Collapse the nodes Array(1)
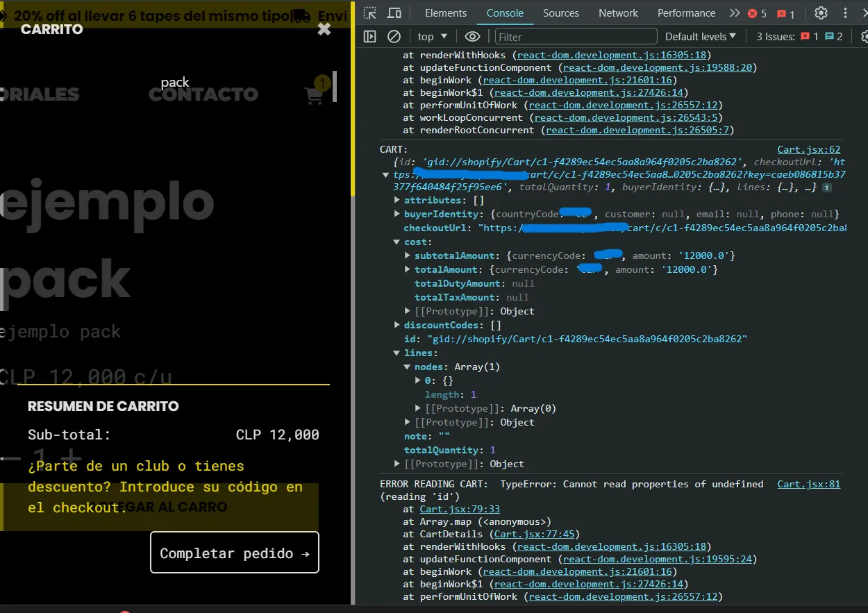Viewport: 868px width, 613px height. click(408, 367)
